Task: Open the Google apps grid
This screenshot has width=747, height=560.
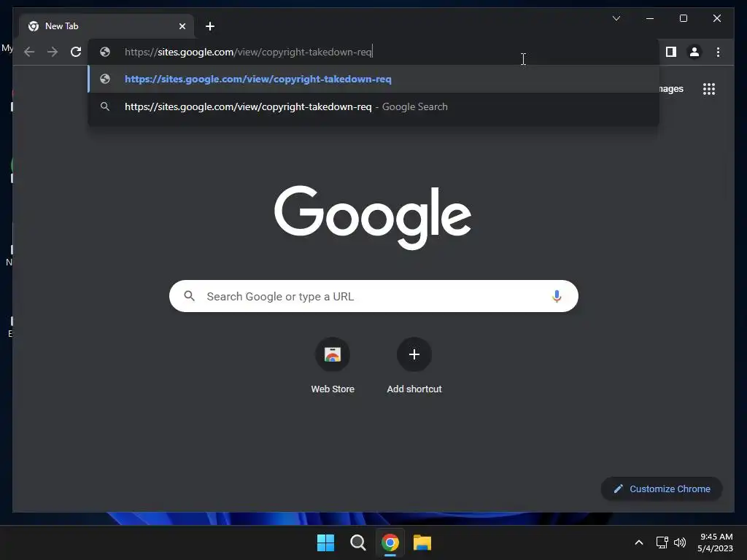Action: [709, 89]
